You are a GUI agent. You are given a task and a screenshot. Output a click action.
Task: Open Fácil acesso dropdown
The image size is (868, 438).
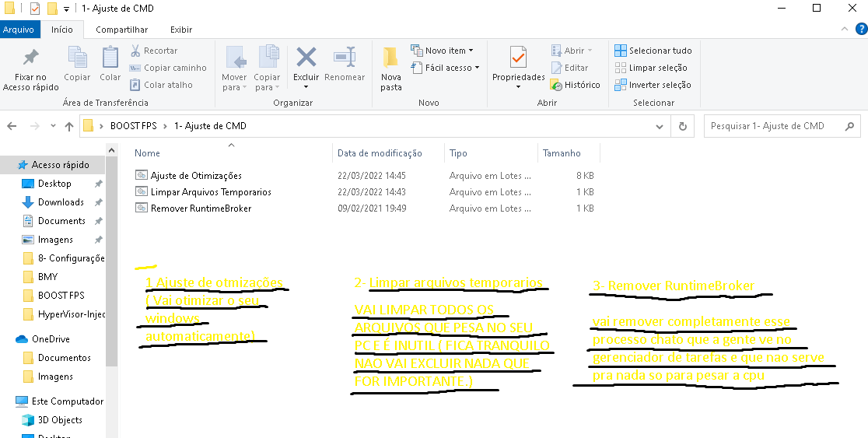coord(445,68)
